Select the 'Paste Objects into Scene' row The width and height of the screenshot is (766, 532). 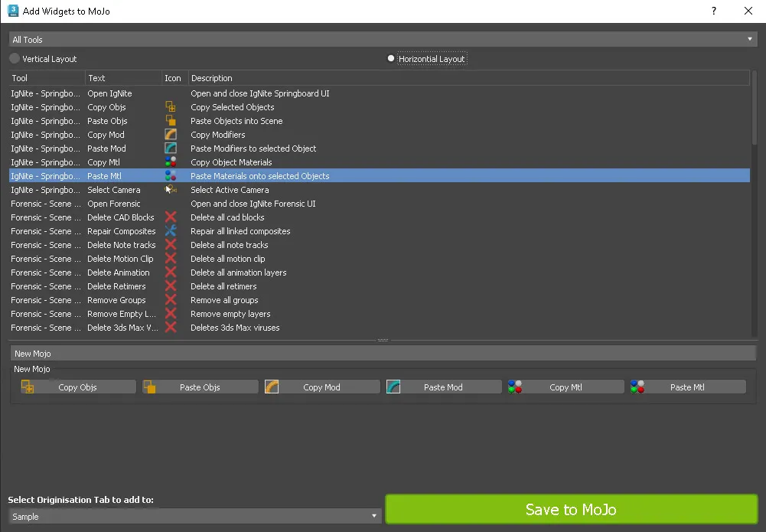[379, 121]
